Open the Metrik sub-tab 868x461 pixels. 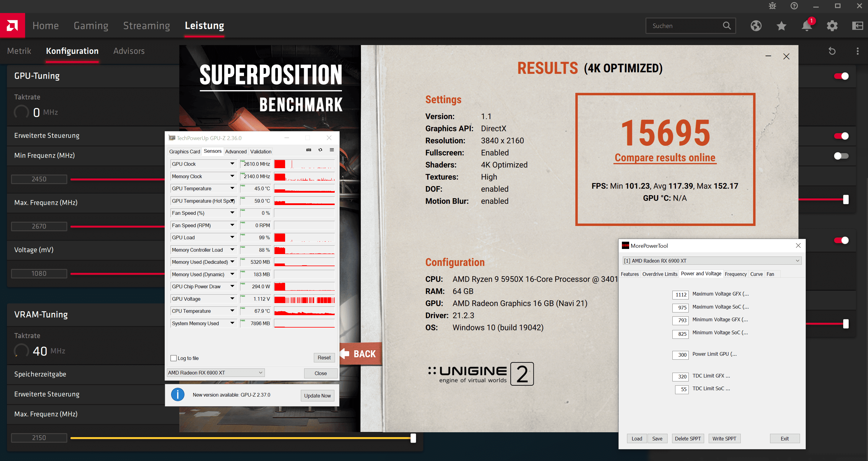click(19, 51)
